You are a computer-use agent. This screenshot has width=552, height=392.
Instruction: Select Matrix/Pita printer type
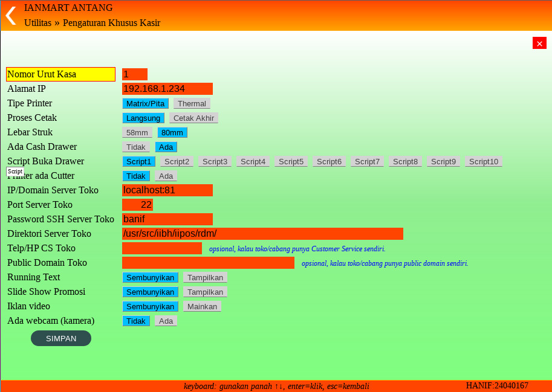[x=145, y=103]
